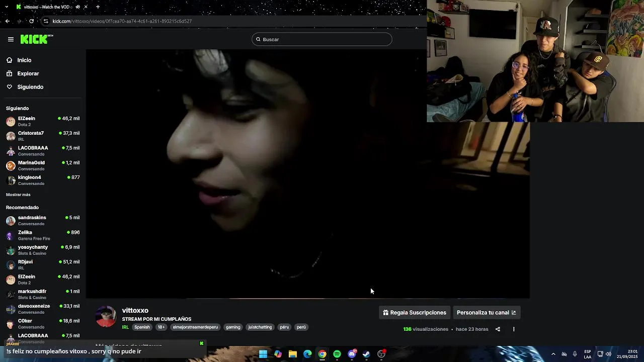This screenshot has height=362, width=644.
Task: Seek on the video progress bar
Action: tap(307, 298)
